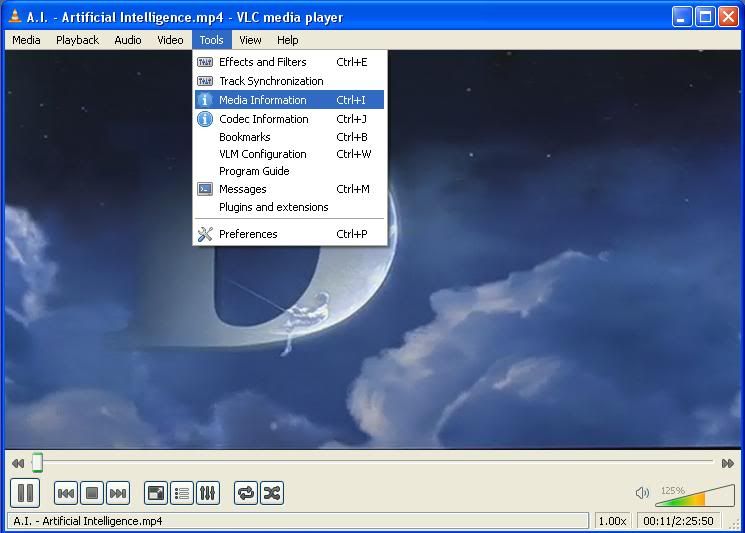Open Messages from Tools menu

289,189
